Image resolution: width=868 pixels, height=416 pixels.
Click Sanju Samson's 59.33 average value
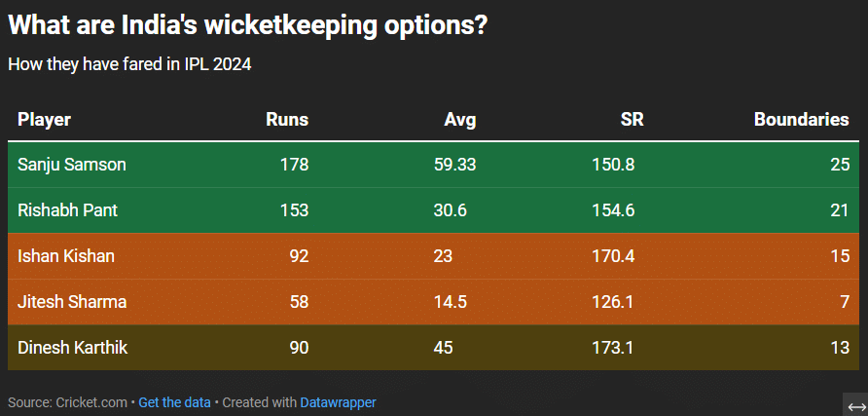click(454, 165)
